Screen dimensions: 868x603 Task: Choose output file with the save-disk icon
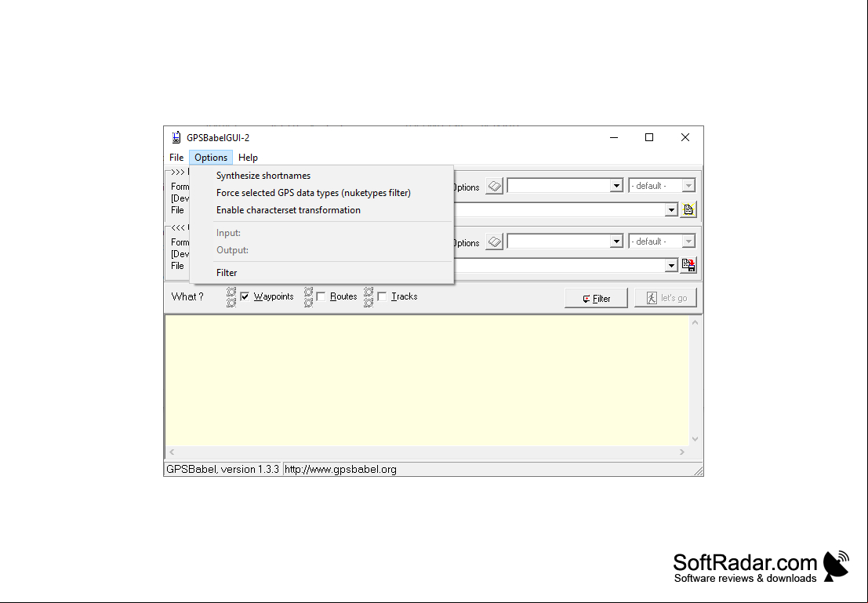pos(688,265)
